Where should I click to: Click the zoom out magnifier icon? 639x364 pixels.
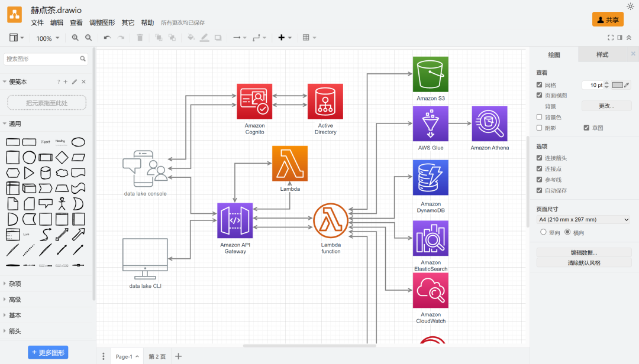pos(88,37)
